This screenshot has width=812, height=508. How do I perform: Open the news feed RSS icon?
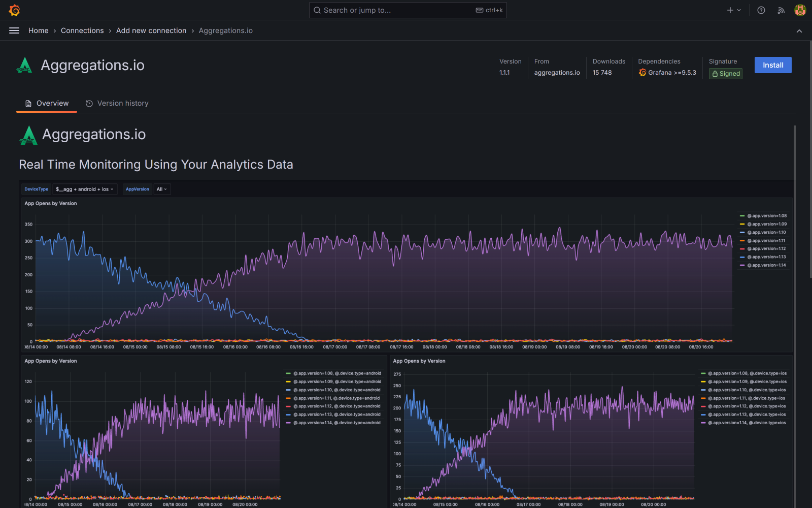tap(781, 10)
